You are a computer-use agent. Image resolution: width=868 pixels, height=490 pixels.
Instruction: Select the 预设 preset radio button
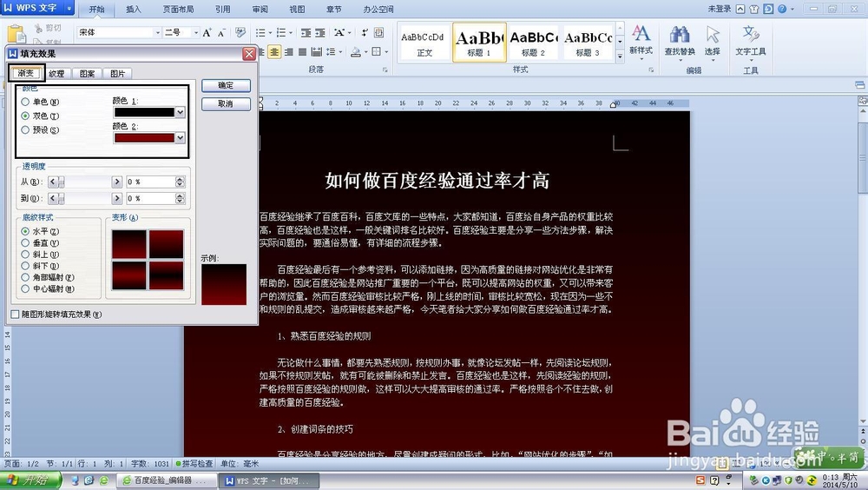(x=25, y=129)
